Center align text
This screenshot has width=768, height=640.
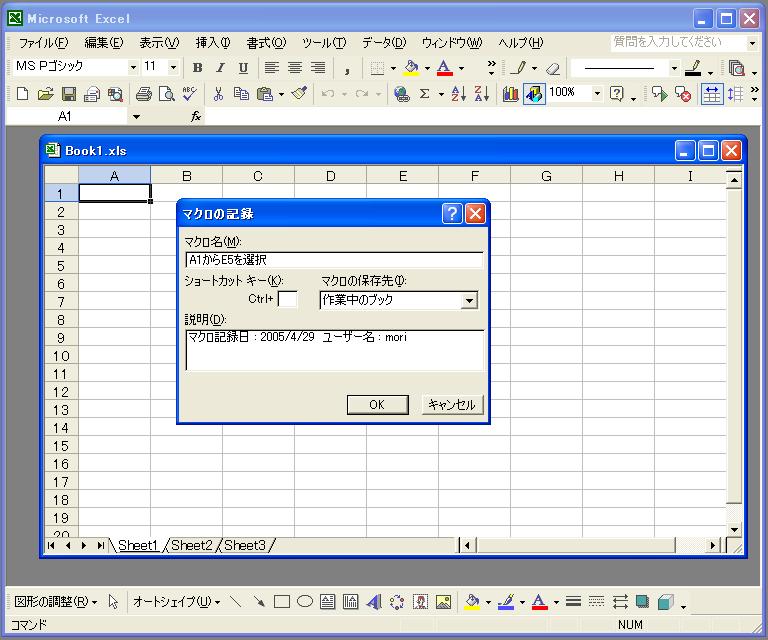point(295,68)
